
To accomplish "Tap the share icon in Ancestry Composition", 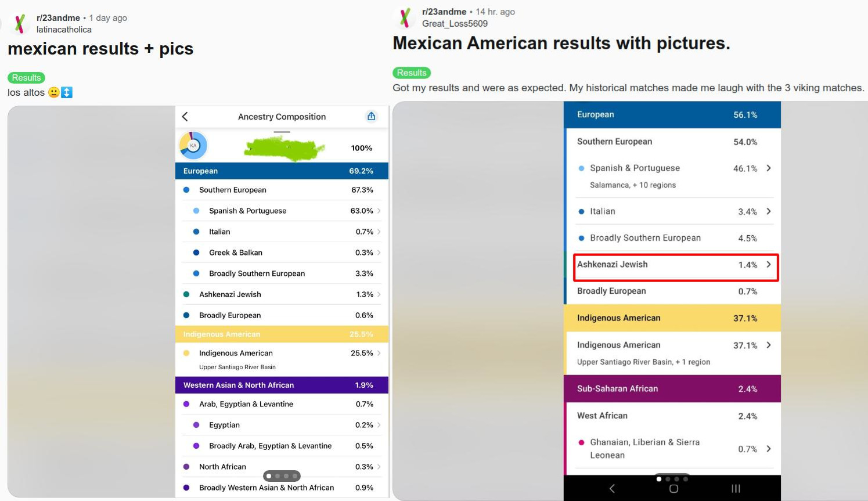I will tap(371, 117).
